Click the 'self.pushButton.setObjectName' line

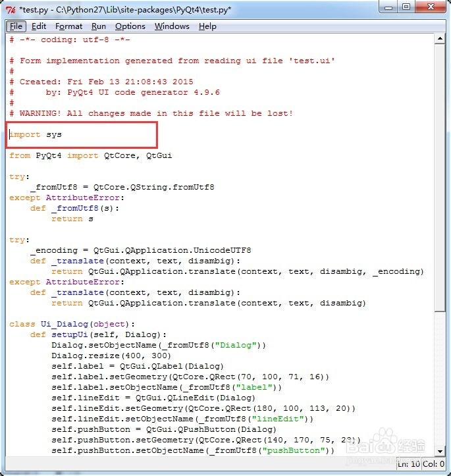point(193,450)
